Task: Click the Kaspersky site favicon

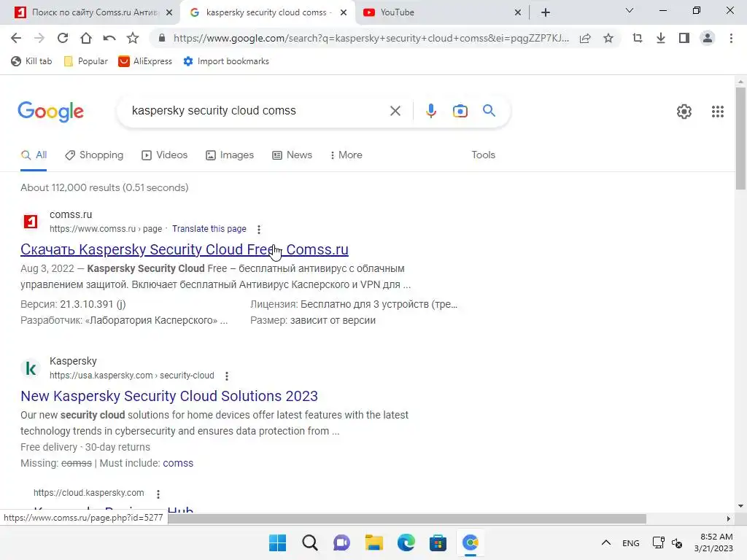Action: [31, 368]
